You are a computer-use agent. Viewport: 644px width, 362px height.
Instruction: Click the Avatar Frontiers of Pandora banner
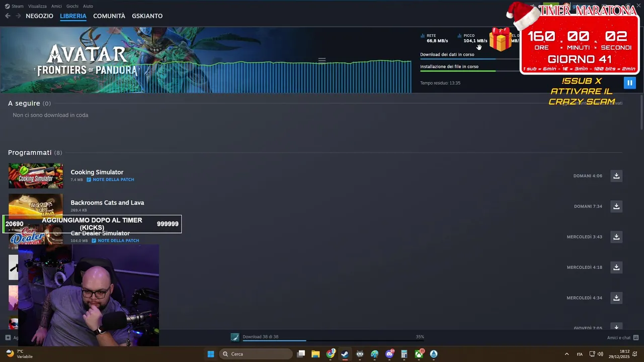pos(205,60)
